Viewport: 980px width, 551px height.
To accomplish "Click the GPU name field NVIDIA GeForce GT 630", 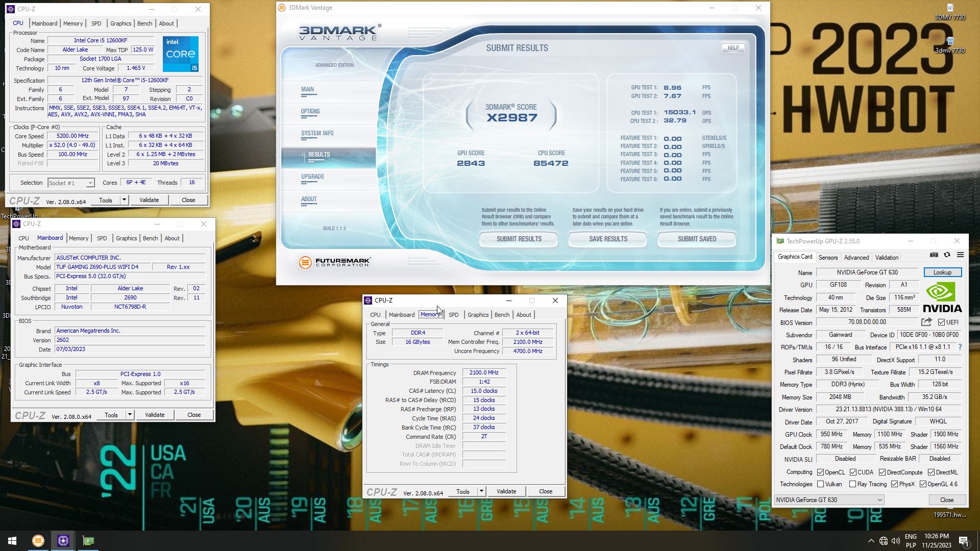I will click(867, 272).
